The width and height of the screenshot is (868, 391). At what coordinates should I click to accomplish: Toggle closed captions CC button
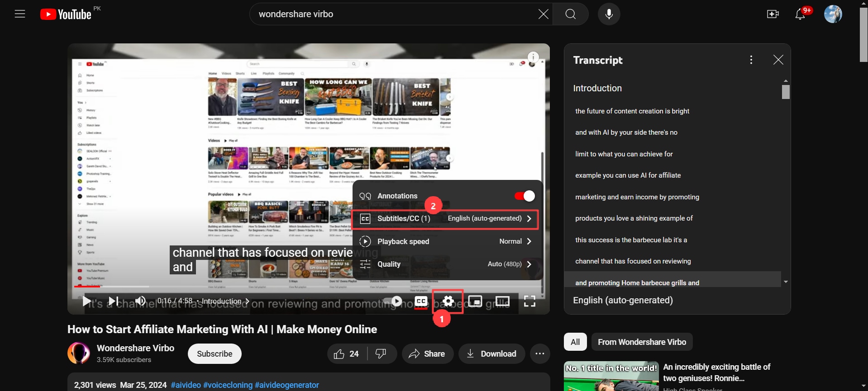click(421, 301)
